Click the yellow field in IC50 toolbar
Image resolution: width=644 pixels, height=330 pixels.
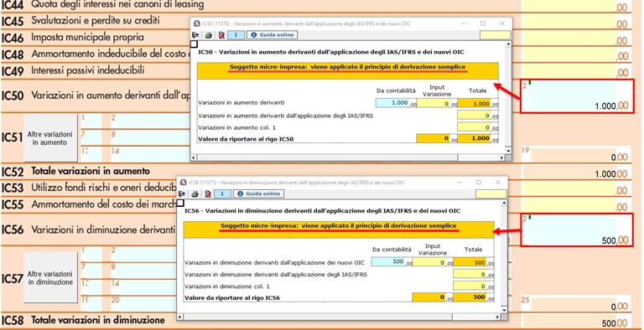coord(495,35)
